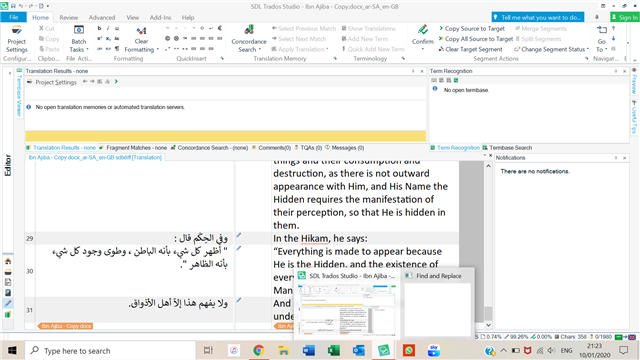Switch to the View ribbon tab
Viewport: 640px width, 360px height.
[132, 18]
